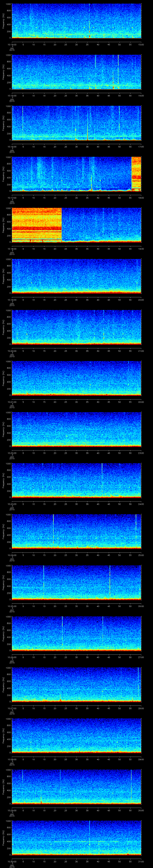Click the 15:00 end time label

141,44
